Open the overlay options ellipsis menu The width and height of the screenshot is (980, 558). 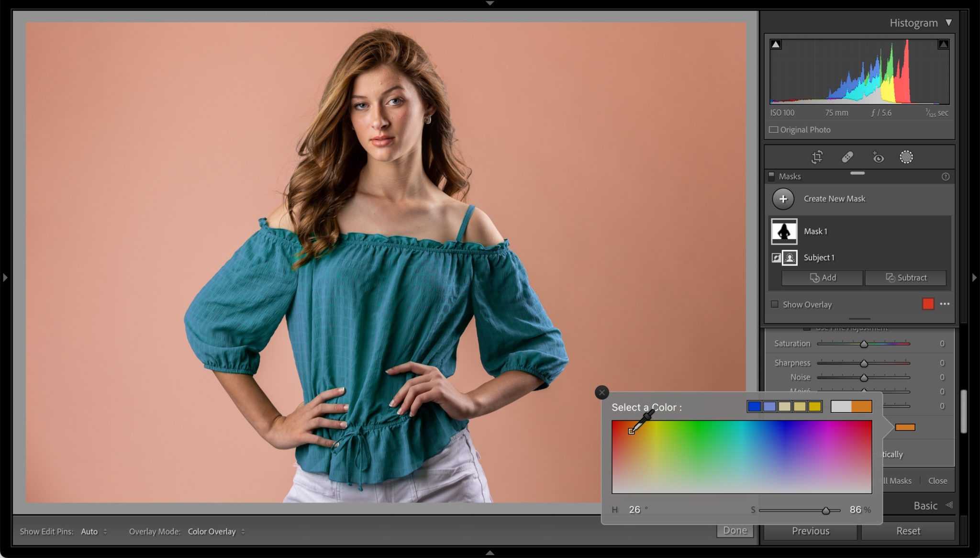pyautogui.click(x=945, y=304)
